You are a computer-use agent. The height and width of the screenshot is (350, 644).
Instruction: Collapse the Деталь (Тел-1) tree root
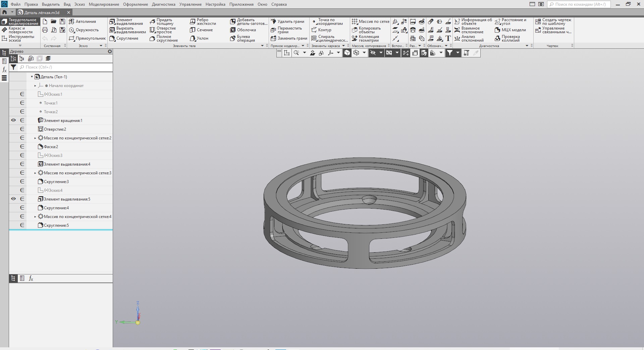click(x=32, y=77)
